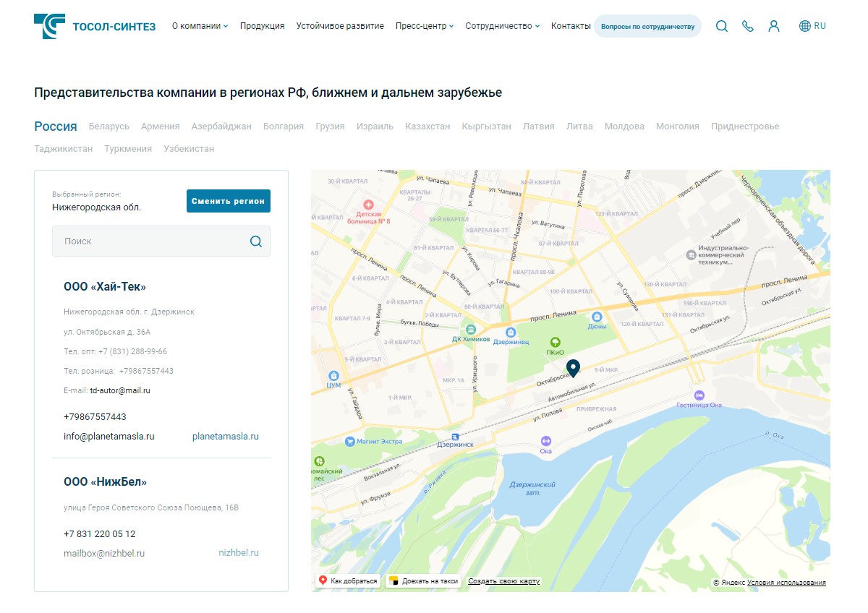Click phone number +7 831 220 05 12

tap(100, 534)
